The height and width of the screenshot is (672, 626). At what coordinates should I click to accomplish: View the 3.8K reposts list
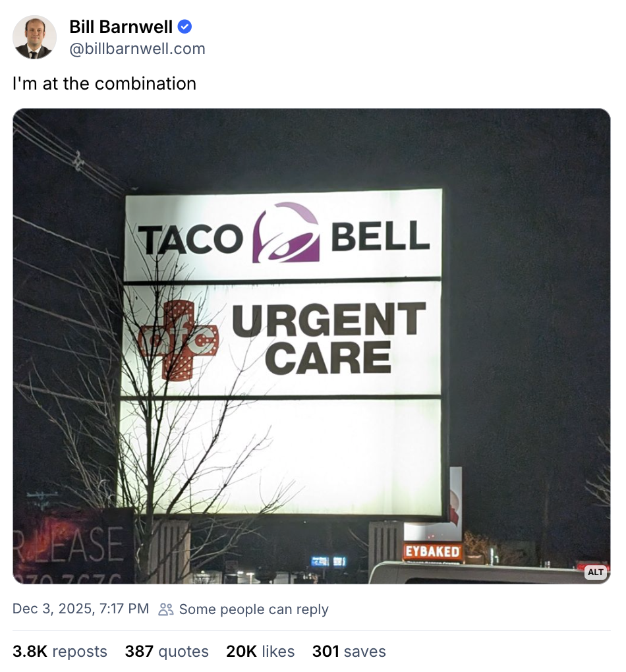point(59,651)
